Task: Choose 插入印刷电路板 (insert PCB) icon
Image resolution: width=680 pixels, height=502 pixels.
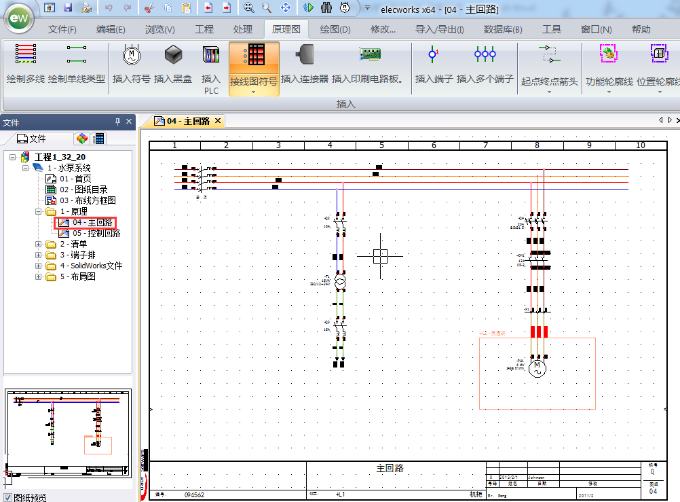Action: tap(368, 62)
